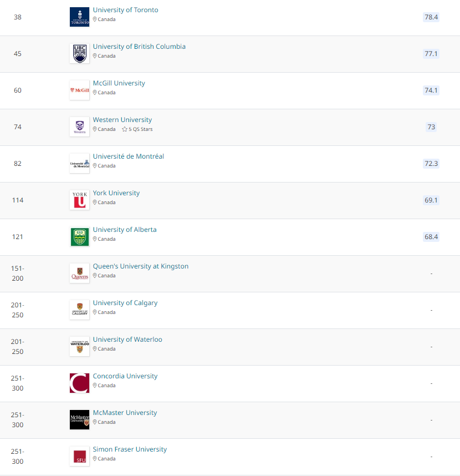Open the University of British Columbia link
460x476 pixels.
click(x=139, y=47)
